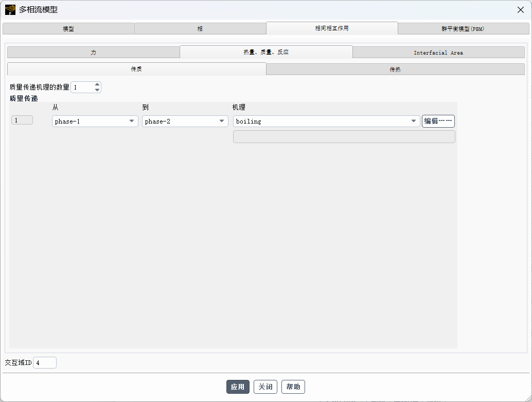Open help with the 帮助 button
The image size is (532, 402).
click(x=293, y=387)
